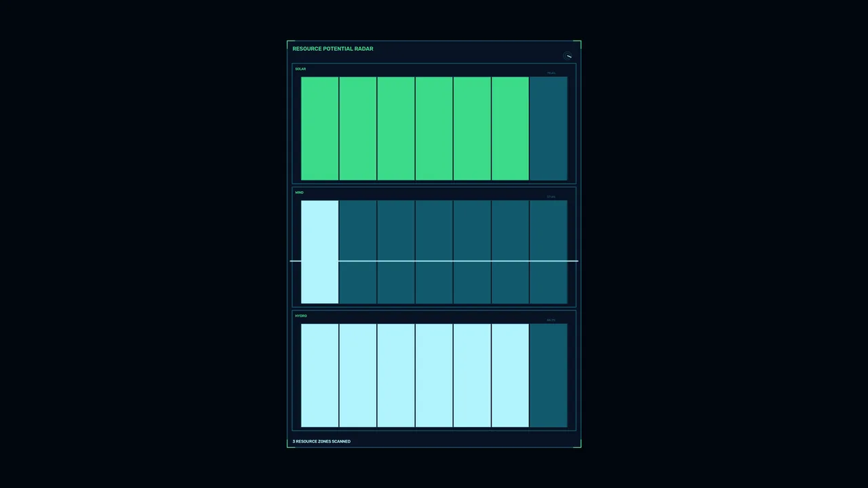Viewport: 868px width, 488px height.
Task: Select the SOLAR zone label
Action: point(300,69)
